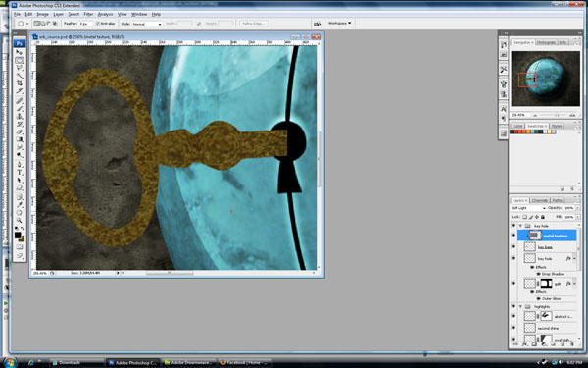Collapse the highlights layer group
The width and height of the screenshot is (588, 368).
point(520,307)
